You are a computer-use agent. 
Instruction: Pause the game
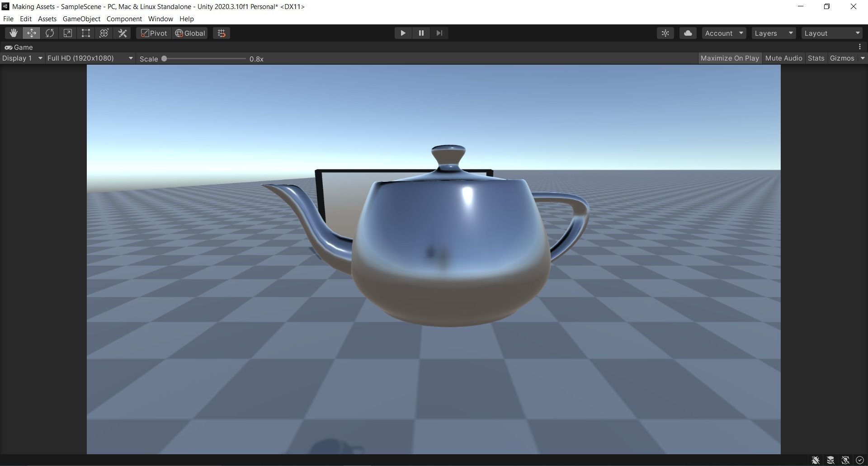tap(421, 33)
